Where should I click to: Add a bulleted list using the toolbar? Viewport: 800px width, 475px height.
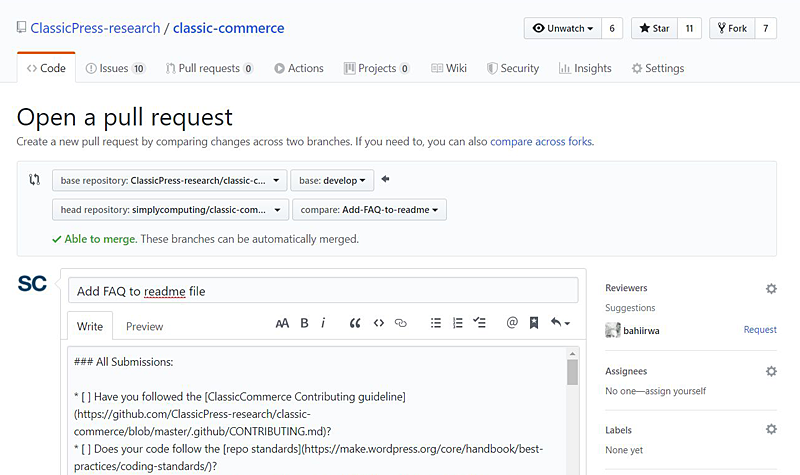pos(436,323)
